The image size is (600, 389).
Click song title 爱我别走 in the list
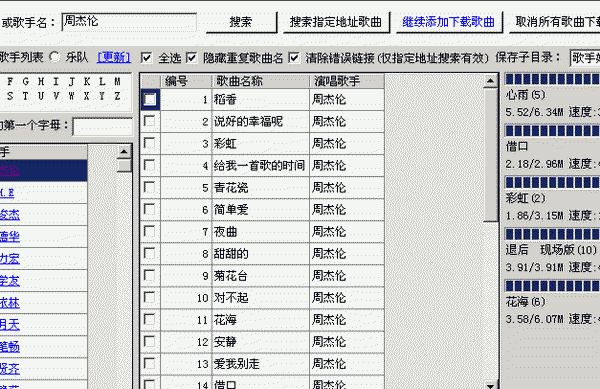coord(237,364)
